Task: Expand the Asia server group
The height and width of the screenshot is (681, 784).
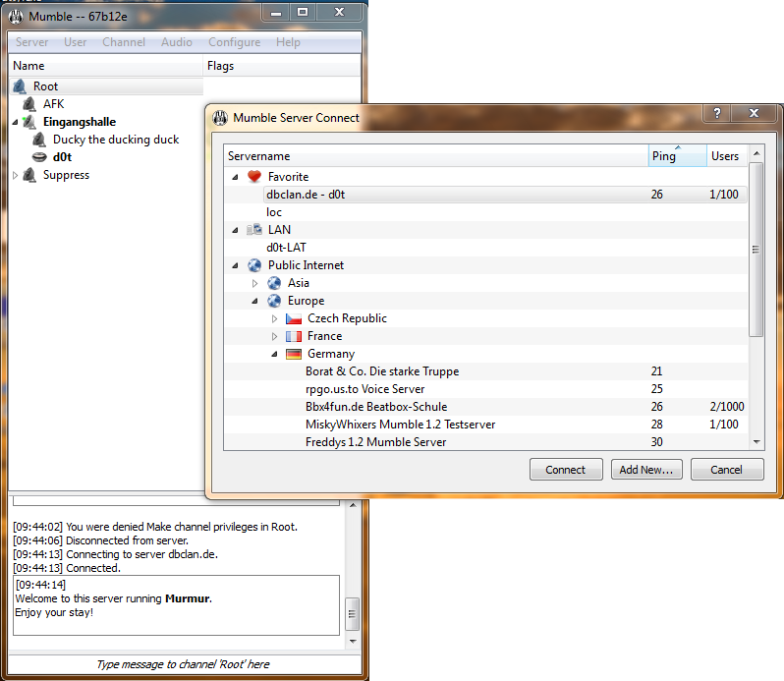Action: (254, 283)
